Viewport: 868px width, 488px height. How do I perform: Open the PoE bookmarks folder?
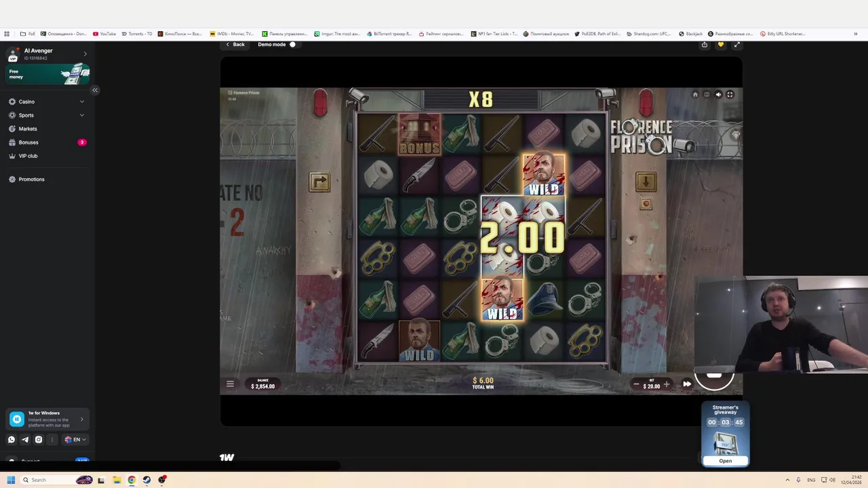[28, 34]
